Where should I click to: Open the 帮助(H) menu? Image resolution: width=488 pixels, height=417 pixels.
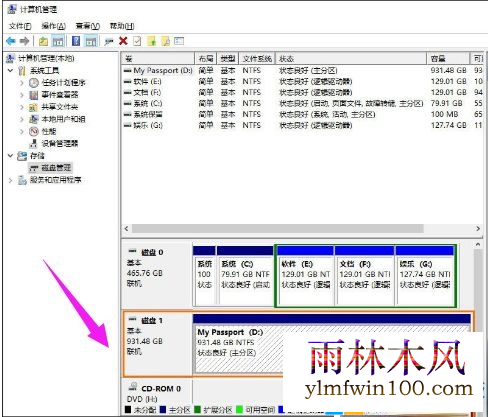122,26
